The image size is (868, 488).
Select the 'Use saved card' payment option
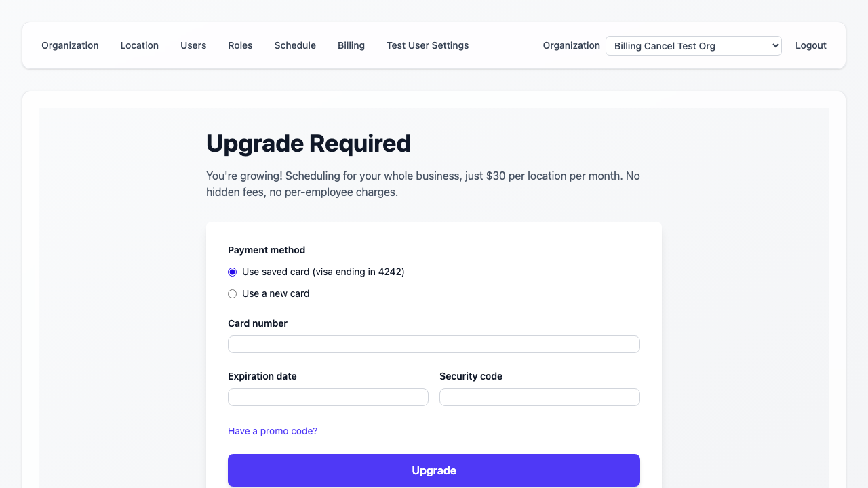232,272
